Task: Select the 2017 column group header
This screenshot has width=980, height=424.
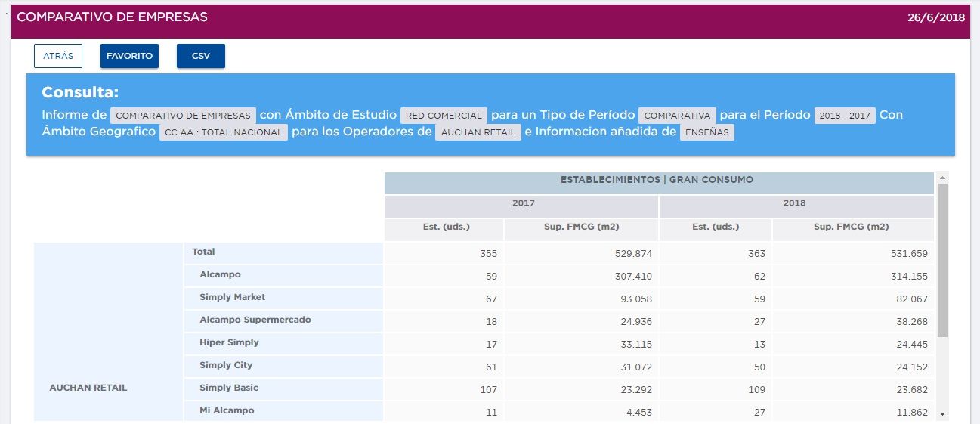Action: (521, 206)
